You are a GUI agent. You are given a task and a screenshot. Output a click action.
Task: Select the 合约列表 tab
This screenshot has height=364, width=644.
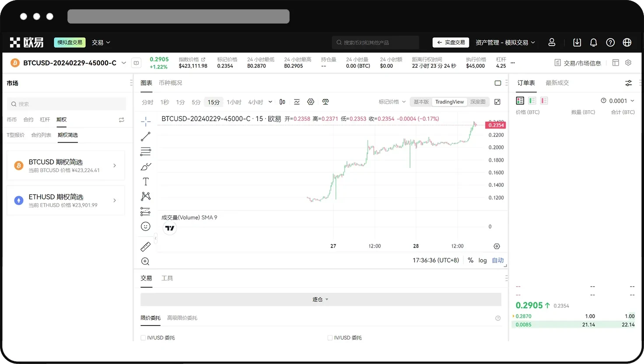click(41, 135)
